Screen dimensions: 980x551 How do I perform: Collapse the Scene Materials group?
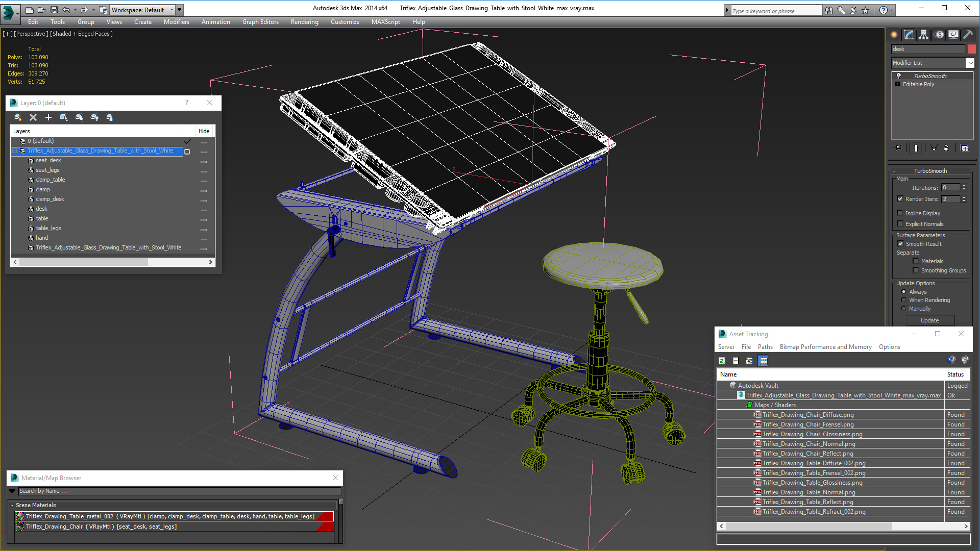point(12,505)
